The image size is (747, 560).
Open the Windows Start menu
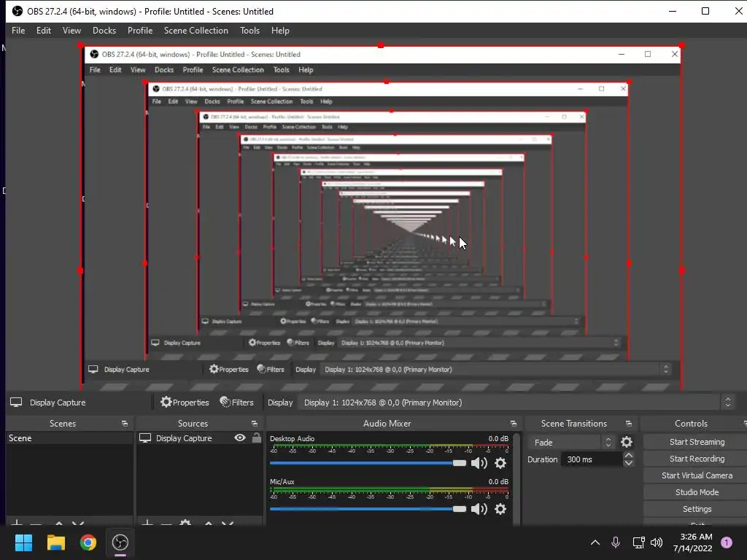(x=23, y=542)
